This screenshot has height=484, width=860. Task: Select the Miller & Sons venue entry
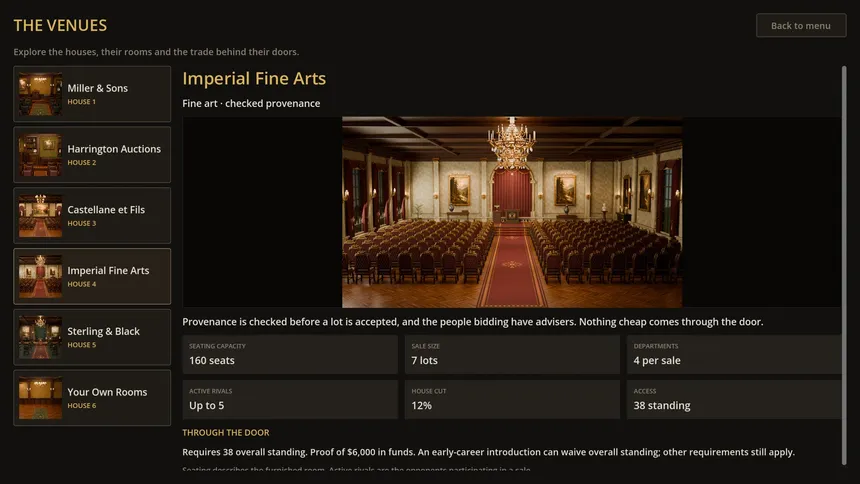pyautogui.click(x=92, y=94)
